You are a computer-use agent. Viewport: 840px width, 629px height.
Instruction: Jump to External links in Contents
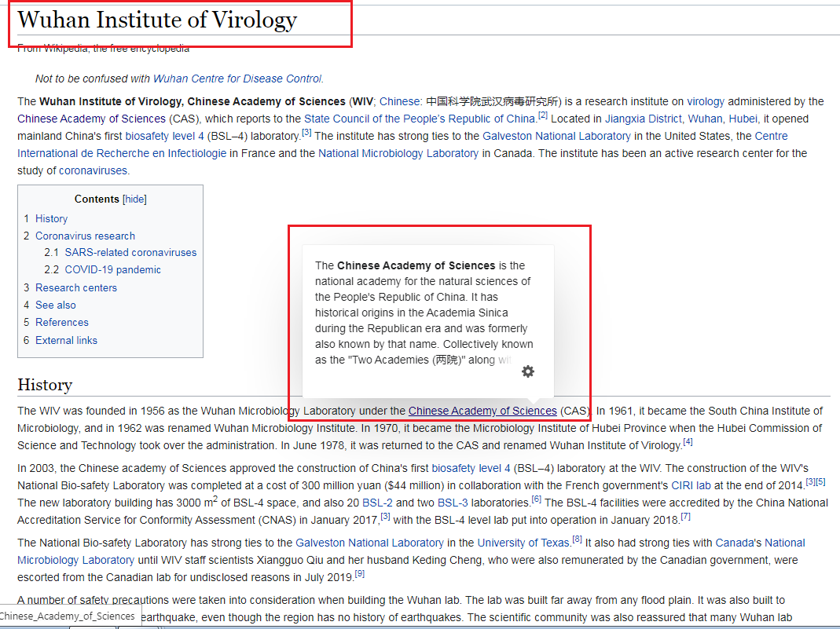point(67,340)
